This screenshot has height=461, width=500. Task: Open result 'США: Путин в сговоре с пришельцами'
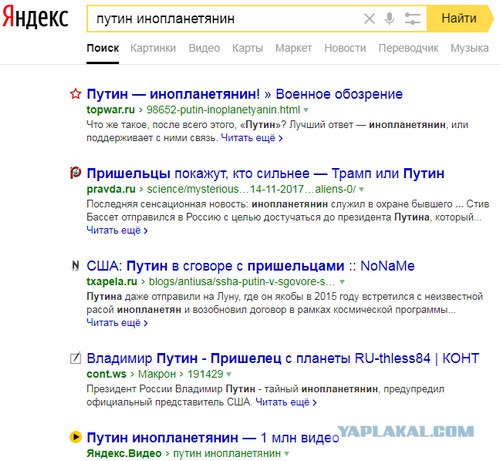pyautogui.click(x=250, y=266)
